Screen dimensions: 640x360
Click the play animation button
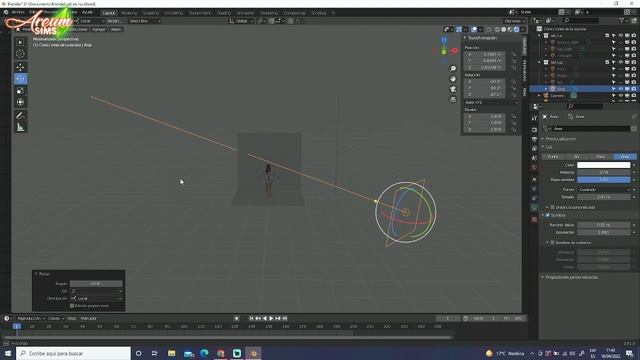pyautogui.click(x=271, y=318)
